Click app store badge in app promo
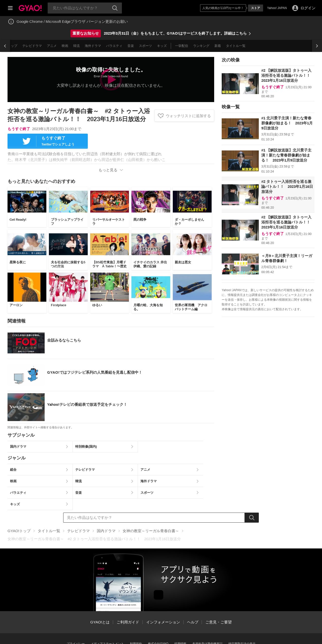Screen dimensions: 322x644 click(x=158, y=595)
